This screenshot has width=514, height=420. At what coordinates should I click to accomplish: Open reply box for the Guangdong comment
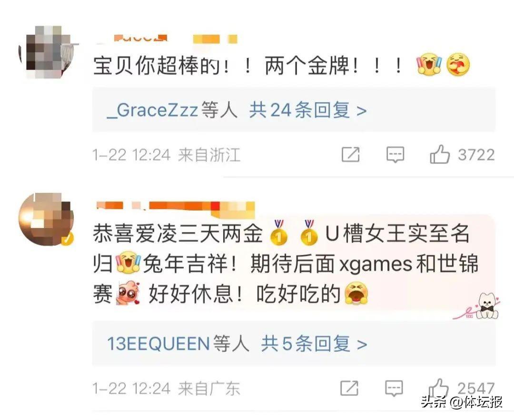click(x=394, y=389)
